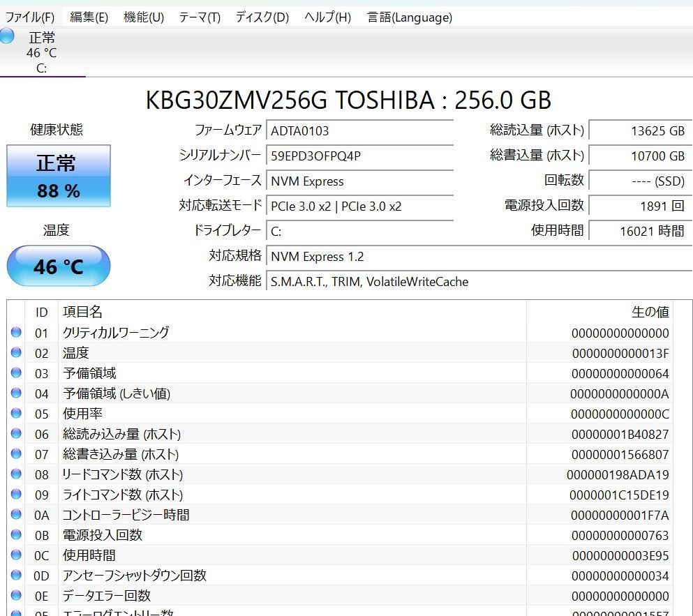
Task: Click the ファームウェア value field showing ADTA0103
Action: pyautogui.click(x=359, y=130)
